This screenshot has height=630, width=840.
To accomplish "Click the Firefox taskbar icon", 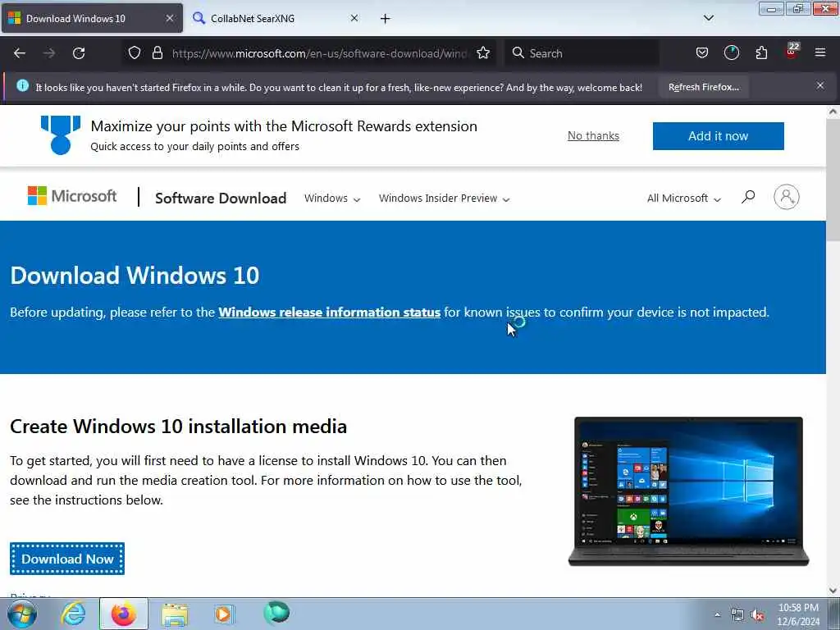I will [124, 614].
